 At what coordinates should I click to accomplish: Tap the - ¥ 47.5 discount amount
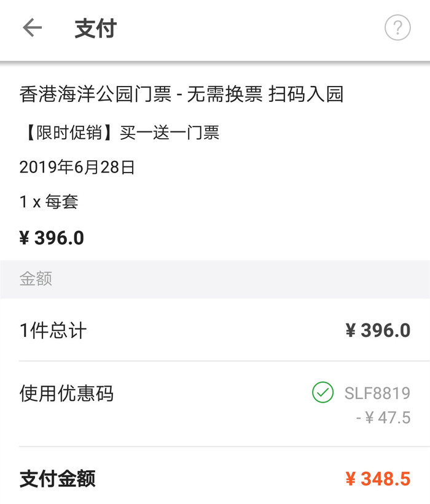click(x=383, y=418)
